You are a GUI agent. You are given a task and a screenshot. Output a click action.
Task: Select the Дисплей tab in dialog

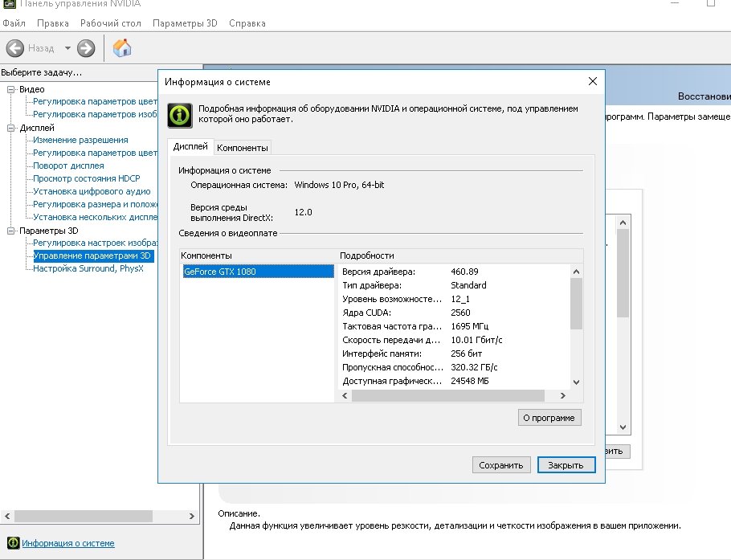190,146
